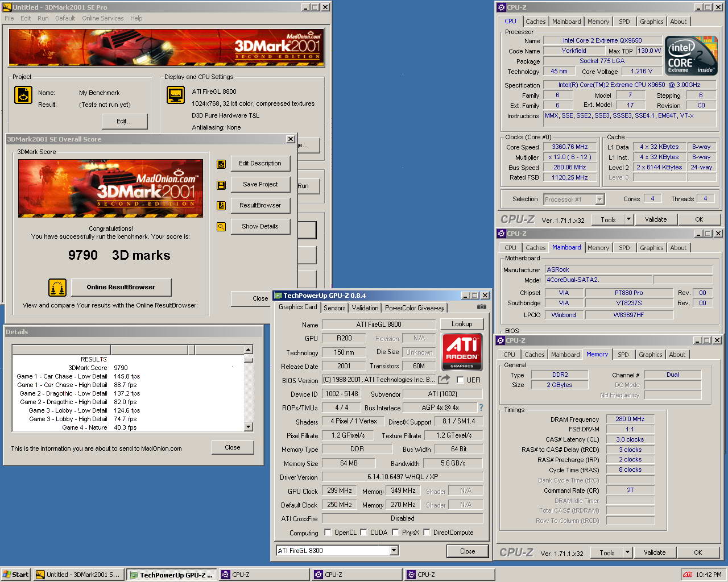Close the 3DMark2001 SE Overall Score dialog

pos(290,139)
